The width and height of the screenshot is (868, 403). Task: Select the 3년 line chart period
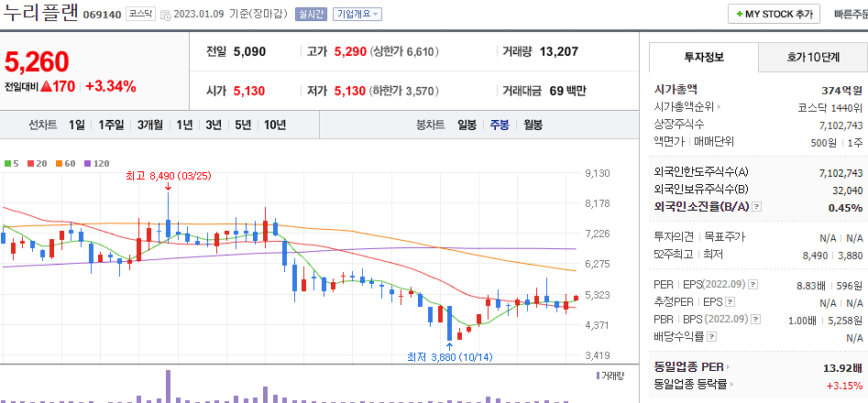[x=214, y=125]
